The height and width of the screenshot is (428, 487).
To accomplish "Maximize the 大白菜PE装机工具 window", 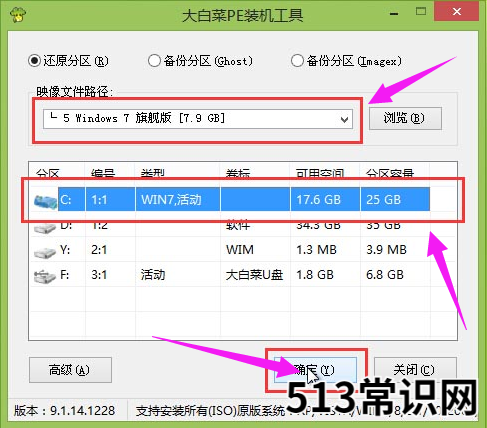I will click(421, 12).
